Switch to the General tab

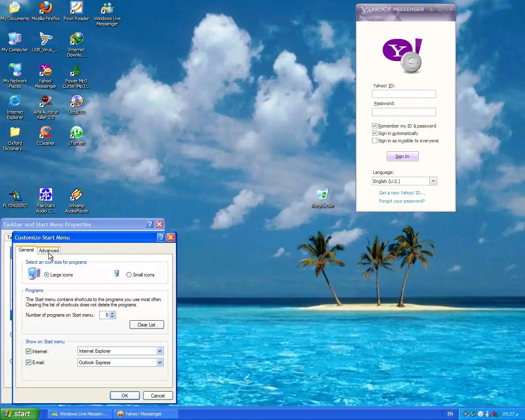[26, 250]
